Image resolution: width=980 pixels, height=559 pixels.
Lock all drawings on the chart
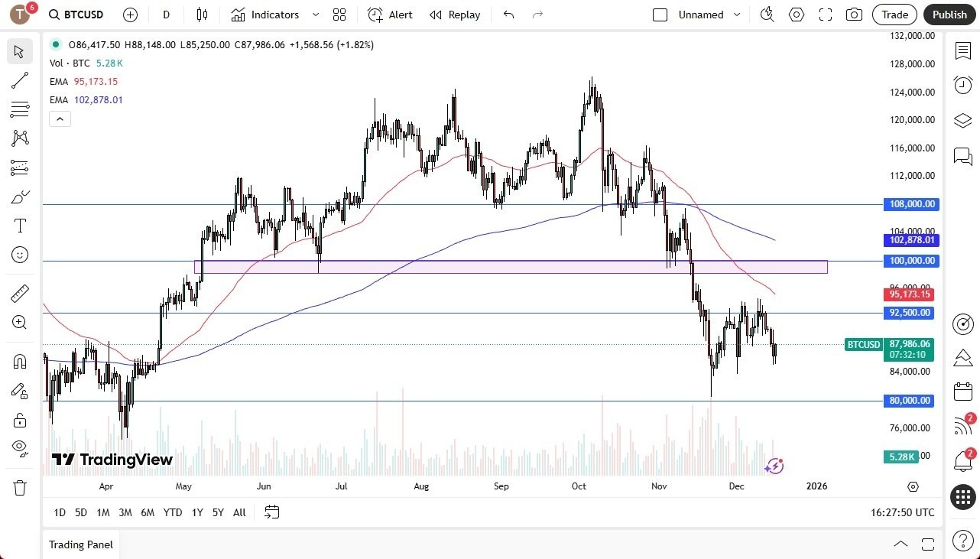[20, 420]
